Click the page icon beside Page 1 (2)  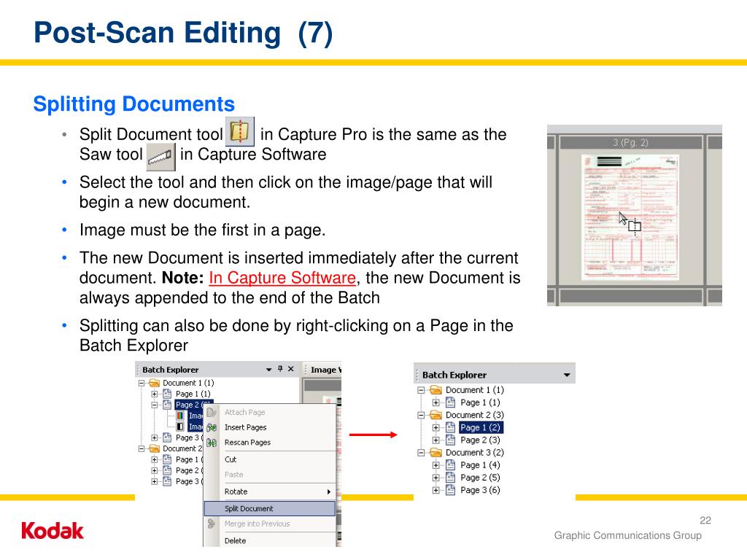point(450,427)
